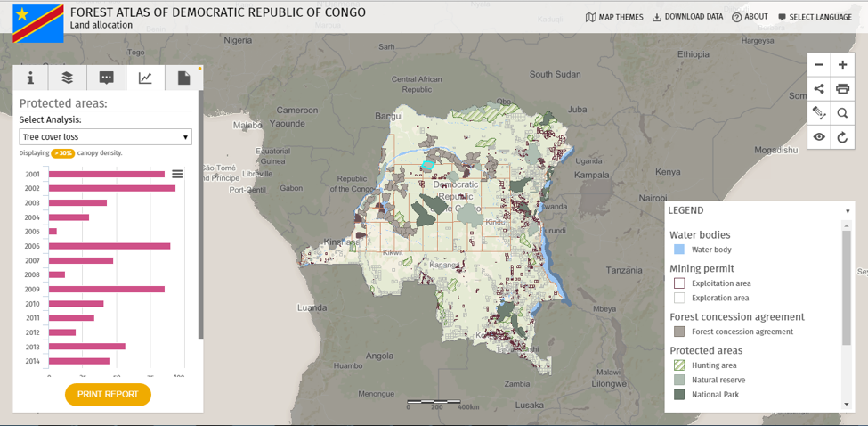Open the comment narrative tab
The image size is (868, 426).
tap(106, 78)
